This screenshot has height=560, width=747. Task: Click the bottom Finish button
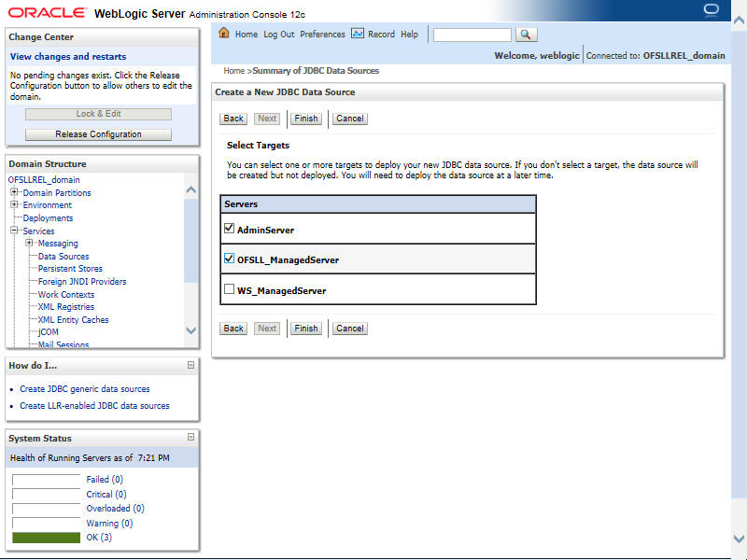tap(306, 329)
